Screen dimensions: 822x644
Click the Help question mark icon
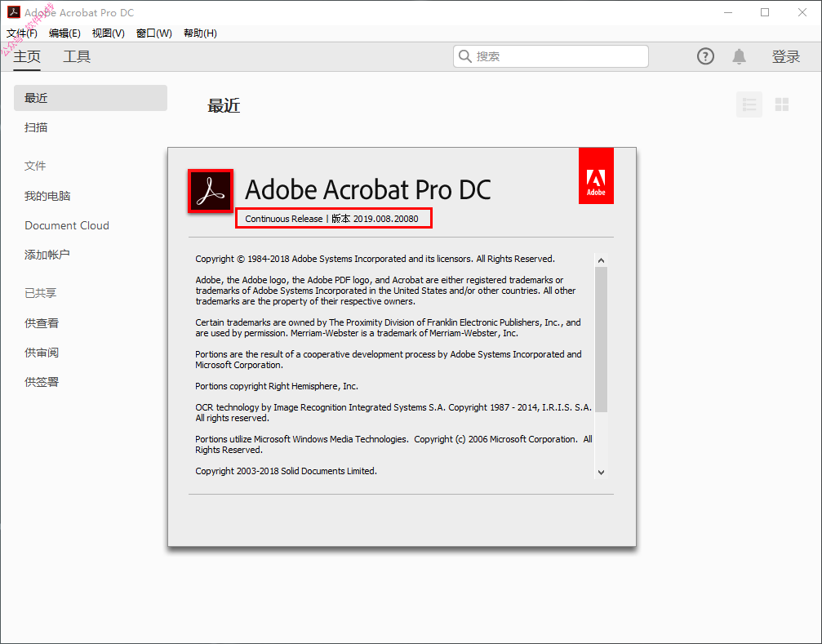tap(705, 56)
